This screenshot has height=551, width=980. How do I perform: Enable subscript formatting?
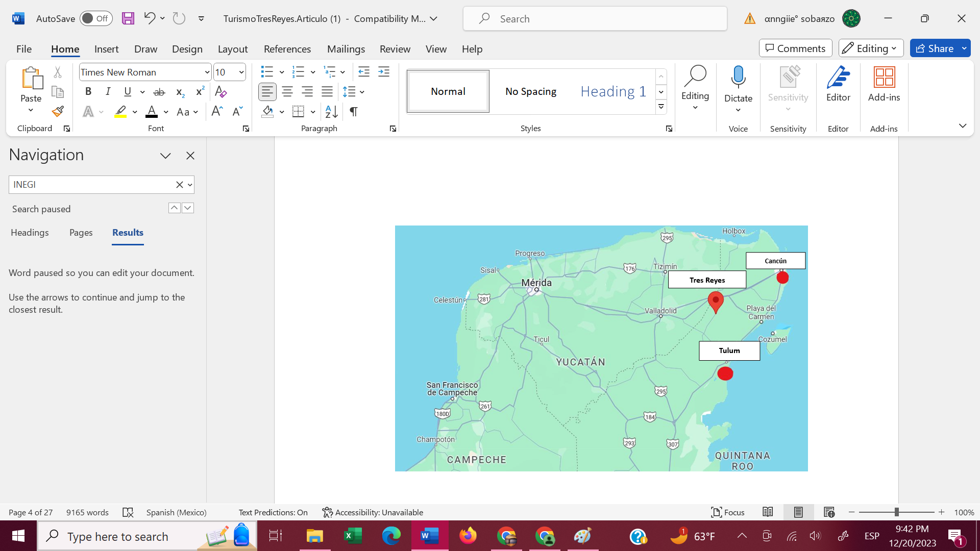tap(179, 92)
